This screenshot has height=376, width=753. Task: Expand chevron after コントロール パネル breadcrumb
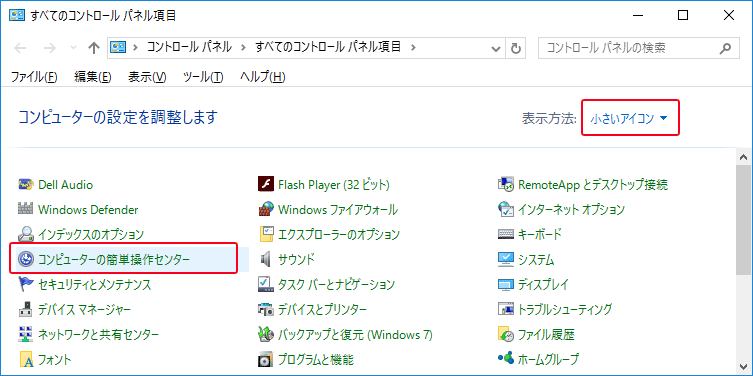[x=244, y=47]
